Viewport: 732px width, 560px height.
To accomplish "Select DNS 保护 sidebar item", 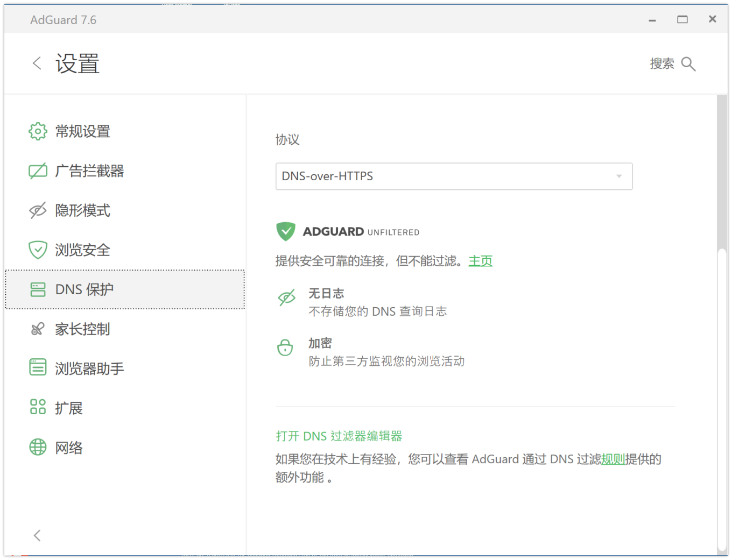I will [125, 289].
